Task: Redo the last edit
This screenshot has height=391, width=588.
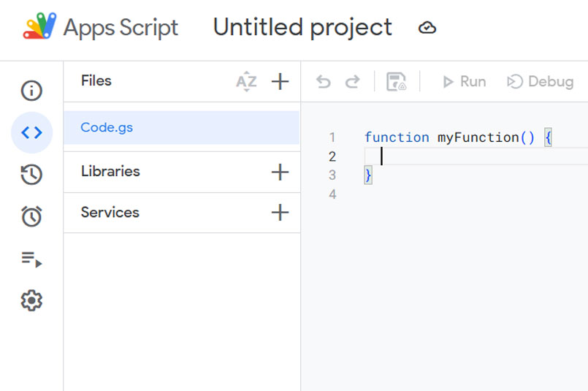Action: coord(353,81)
